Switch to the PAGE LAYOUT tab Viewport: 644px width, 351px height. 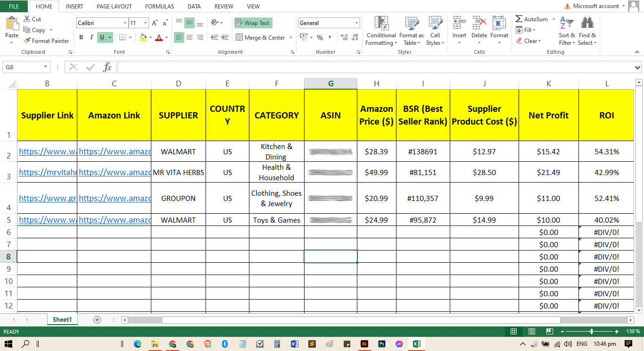(x=114, y=7)
